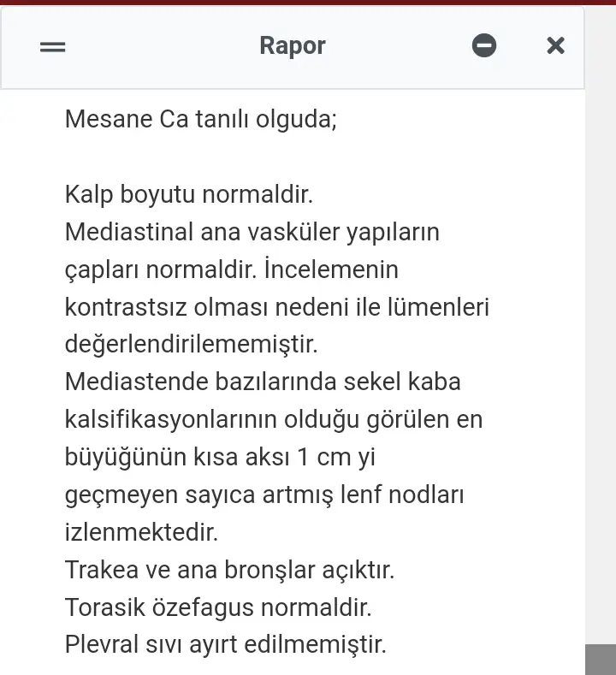Click the line starting with 'kalsifikasyonlarının olduğu'

[273, 419]
